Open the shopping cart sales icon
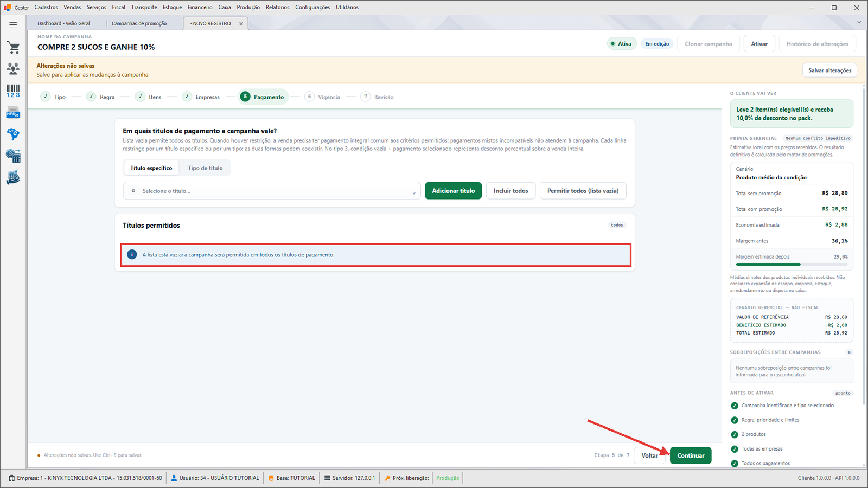 [13, 48]
